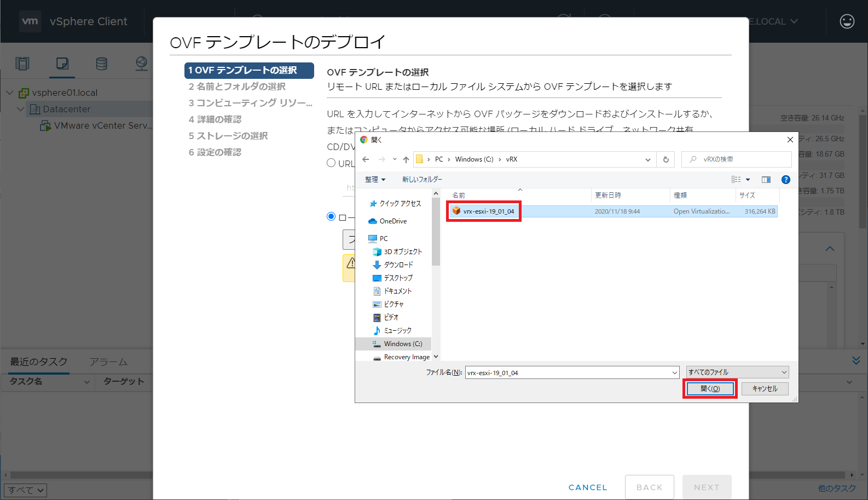Image resolution: width=868 pixels, height=500 pixels.
Task: Select OneDrive in the navigation pane
Action: click(x=387, y=221)
